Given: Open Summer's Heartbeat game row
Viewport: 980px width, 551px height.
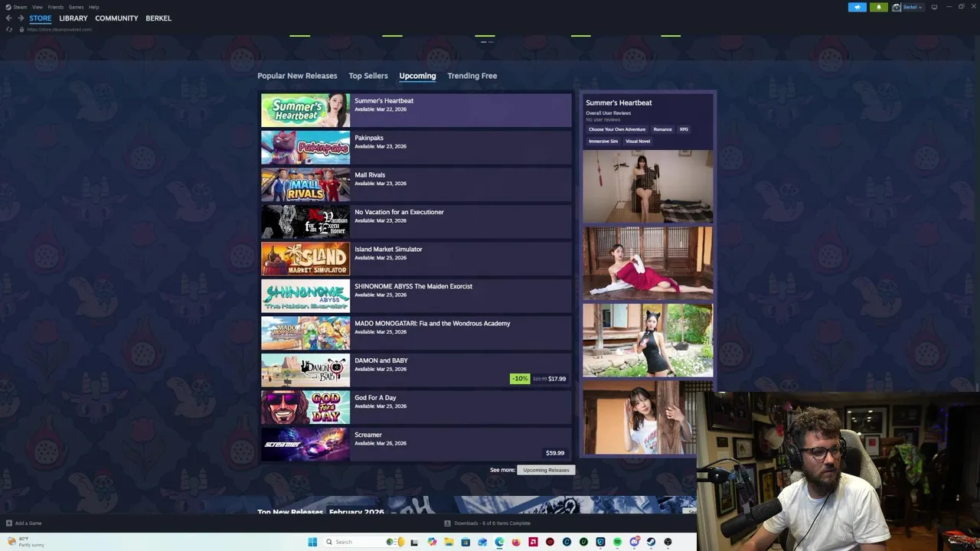Looking at the screenshot, I should pyautogui.click(x=416, y=110).
